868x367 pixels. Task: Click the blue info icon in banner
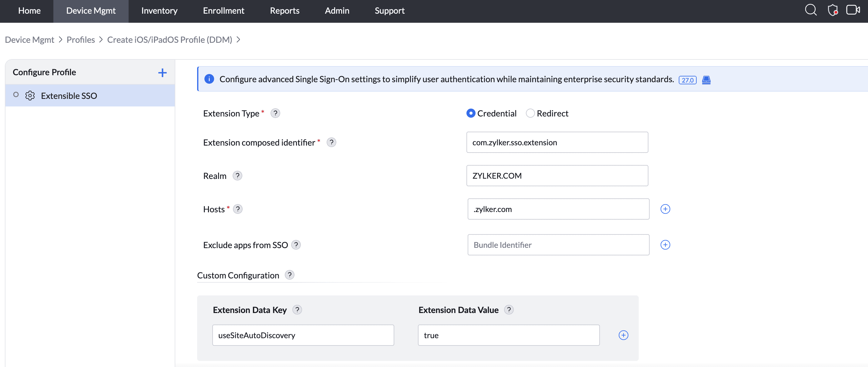click(x=209, y=79)
